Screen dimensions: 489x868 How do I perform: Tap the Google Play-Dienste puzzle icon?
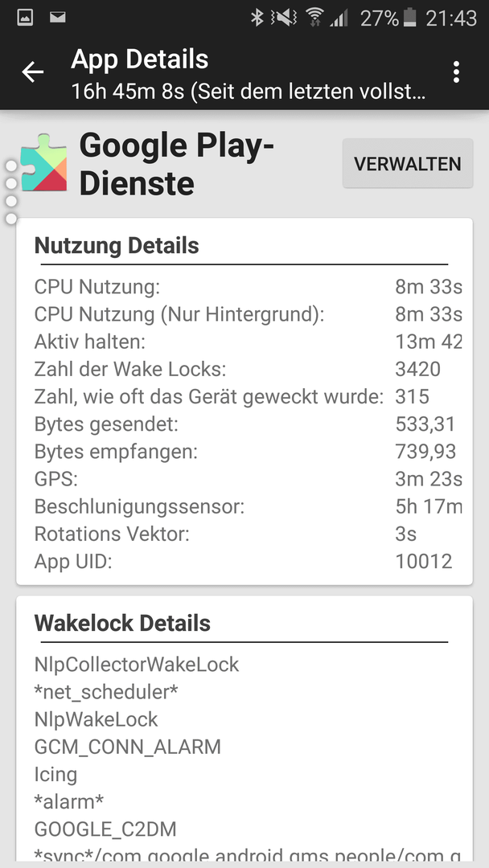pyautogui.click(x=43, y=162)
